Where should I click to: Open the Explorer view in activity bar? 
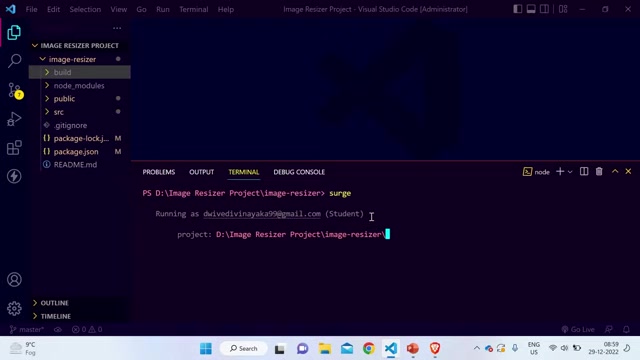[14, 33]
